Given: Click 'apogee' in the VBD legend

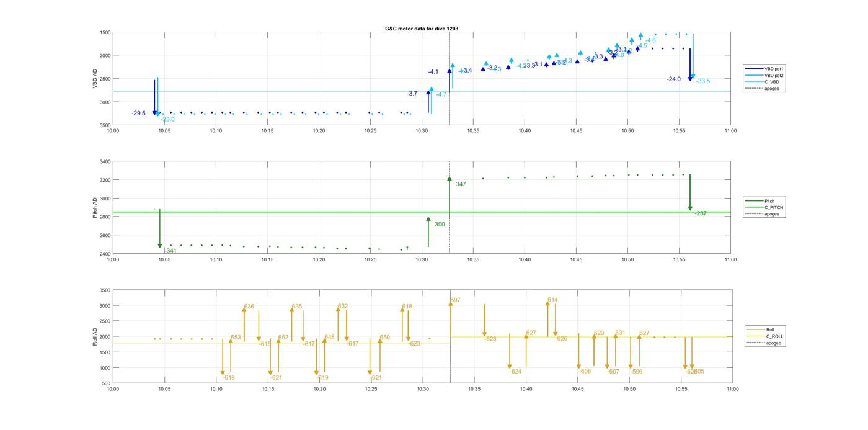Looking at the screenshot, I should [764, 88].
